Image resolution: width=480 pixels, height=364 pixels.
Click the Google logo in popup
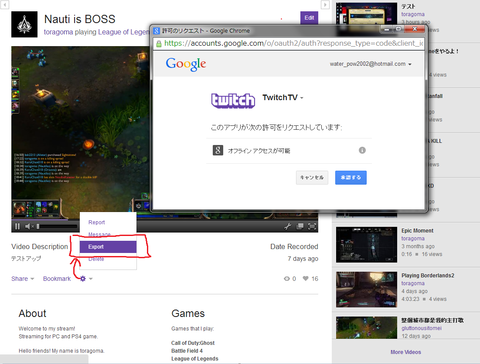(x=186, y=64)
